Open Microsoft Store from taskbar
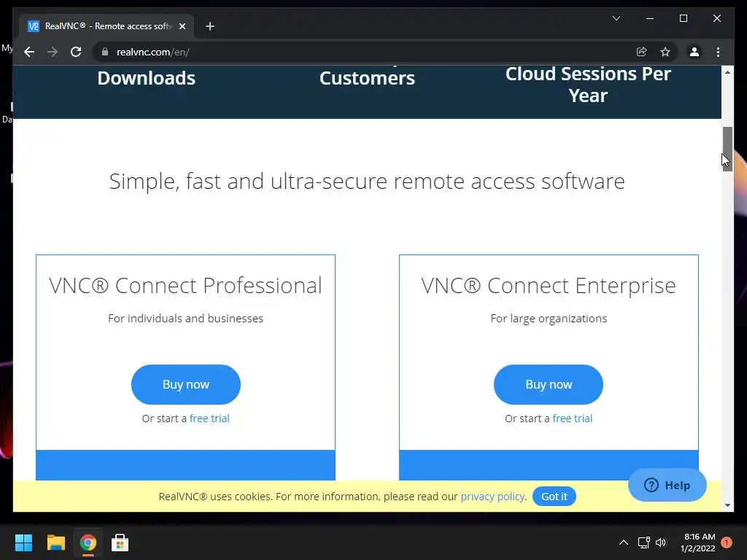Screen dimensions: 747x560 pyautogui.click(x=120, y=542)
